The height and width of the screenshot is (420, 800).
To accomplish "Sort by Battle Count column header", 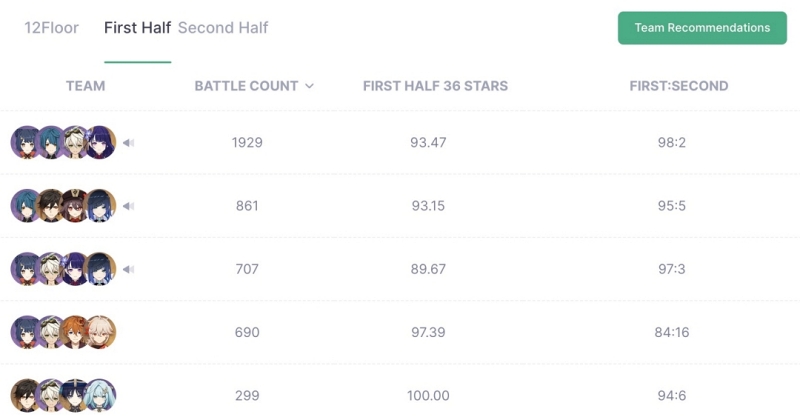I will pos(246,86).
